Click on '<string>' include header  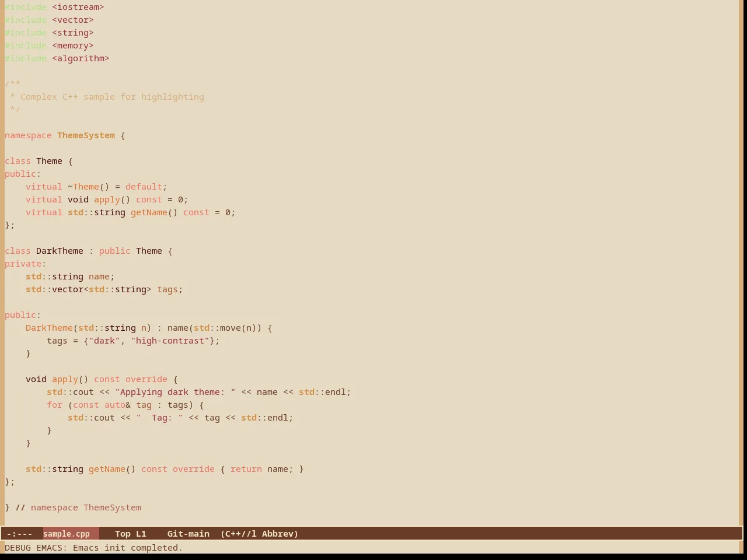pos(73,33)
